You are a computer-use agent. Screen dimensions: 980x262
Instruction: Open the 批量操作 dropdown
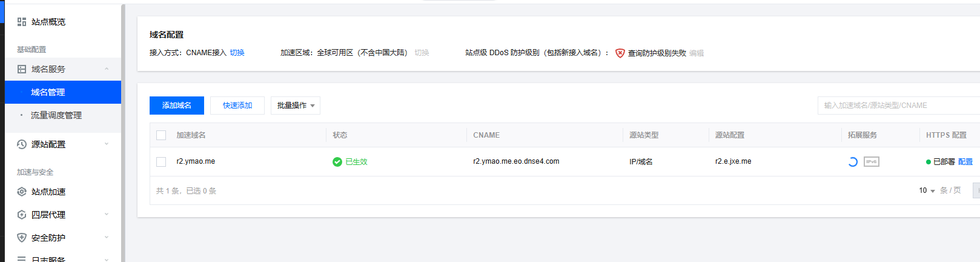tap(296, 106)
